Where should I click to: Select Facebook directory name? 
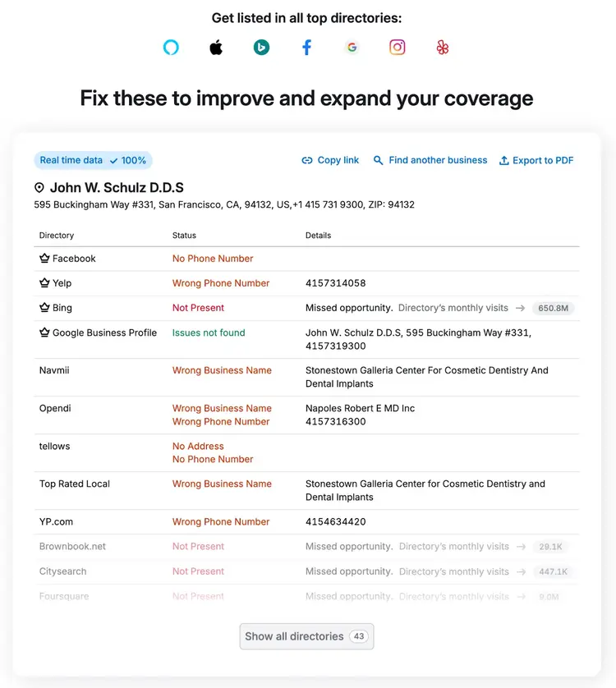tap(74, 259)
